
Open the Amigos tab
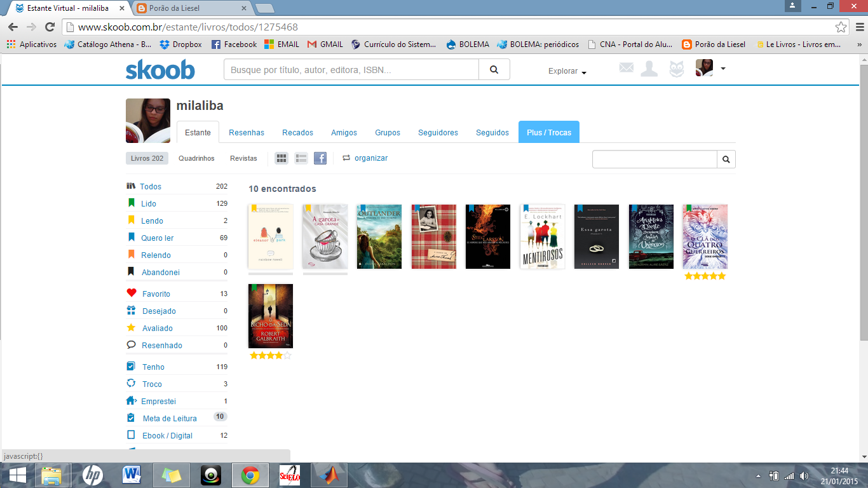[344, 132]
